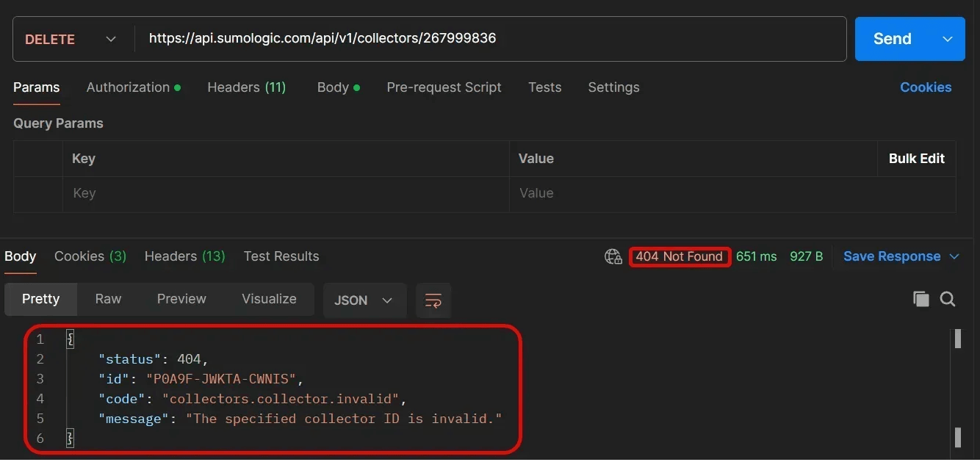Screen dimensions: 980x462
Task: Switch to the Visualize response view
Action: pyautogui.click(x=269, y=299)
